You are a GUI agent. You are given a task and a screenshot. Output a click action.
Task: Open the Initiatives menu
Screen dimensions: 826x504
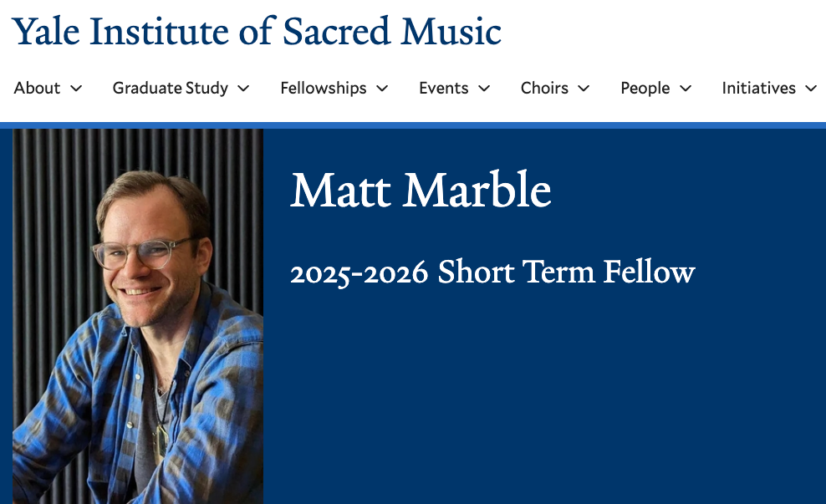[x=758, y=88]
